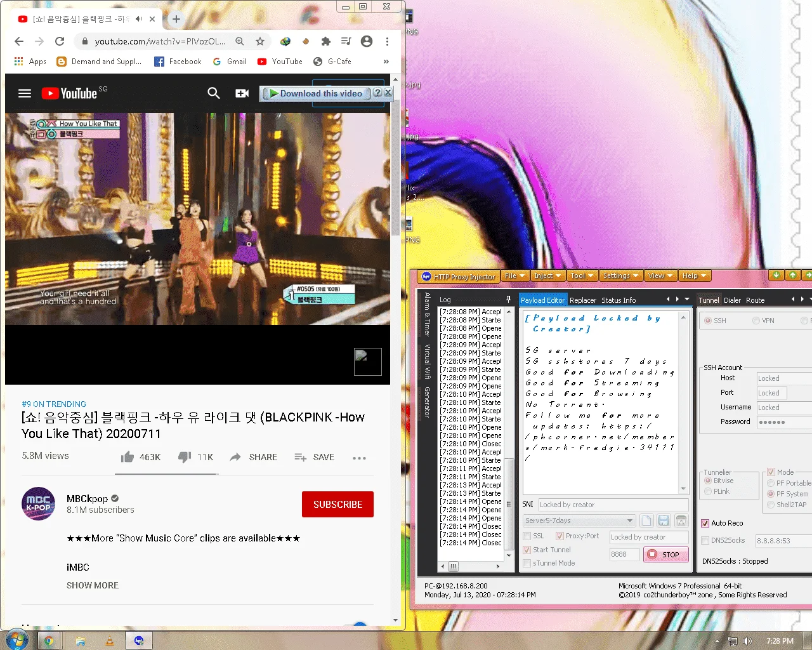The image size is (812, 650).
Task: Open Help menu in HTTP Proxy Injector
Action: 694,275
